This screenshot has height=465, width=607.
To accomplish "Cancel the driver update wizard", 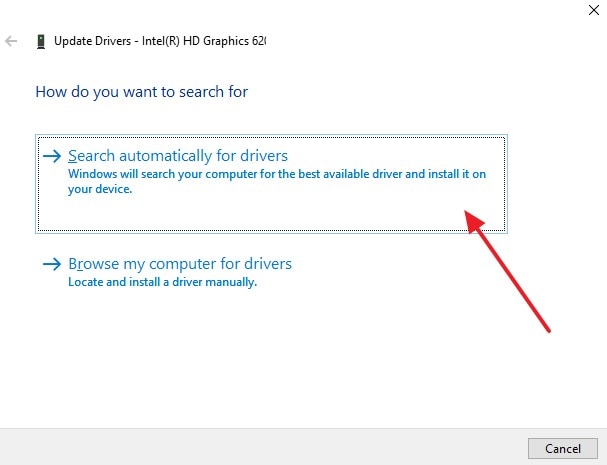I will pyautogui.click(x=563, y=448).
